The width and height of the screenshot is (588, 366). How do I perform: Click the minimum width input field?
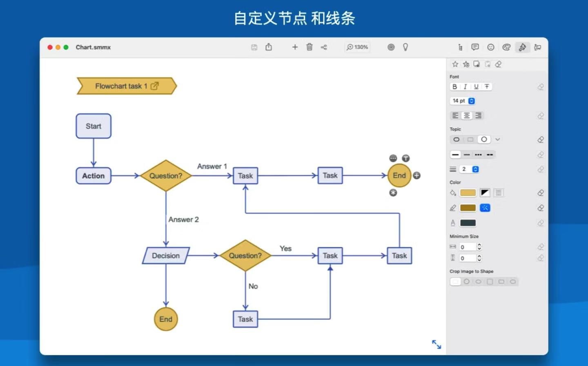pyautogui.click(x=468, y=247)
